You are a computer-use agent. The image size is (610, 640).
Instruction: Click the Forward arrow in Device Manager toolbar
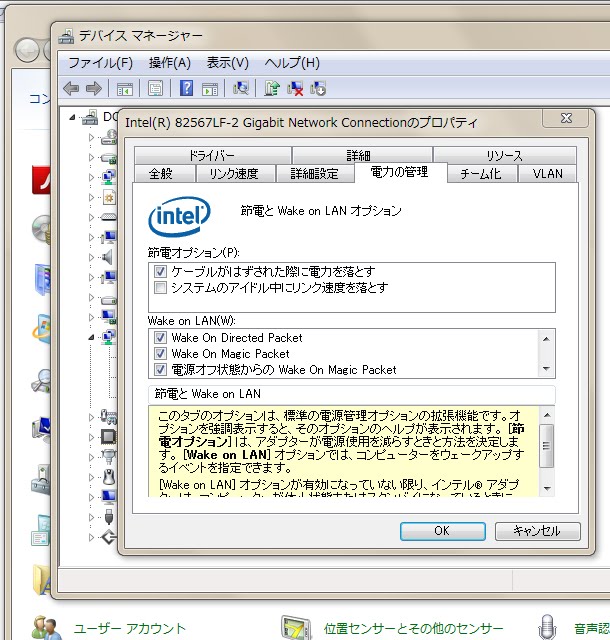(x=94, y=88)
